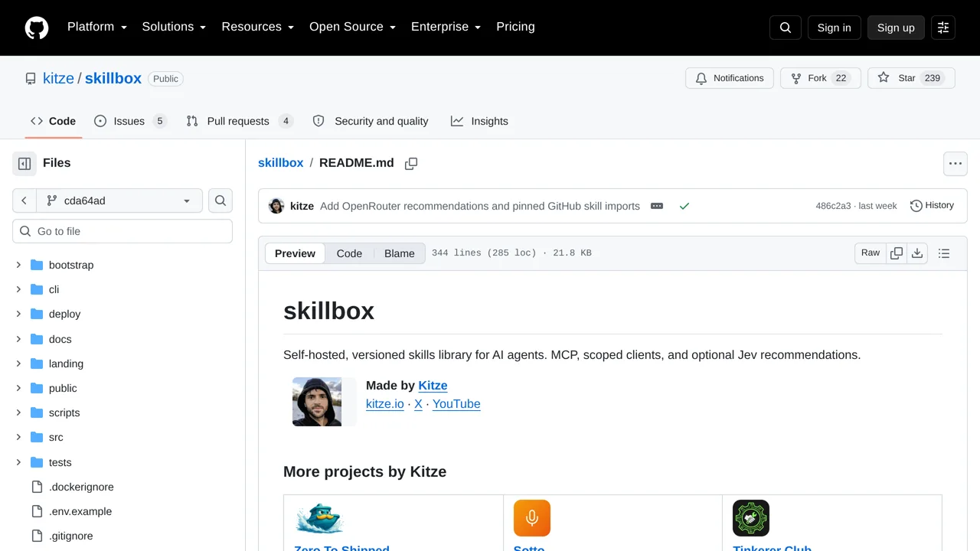The height and width of the screenshot is (551, 980).
Task: View the green checkmark commit status
Action: 684,206
